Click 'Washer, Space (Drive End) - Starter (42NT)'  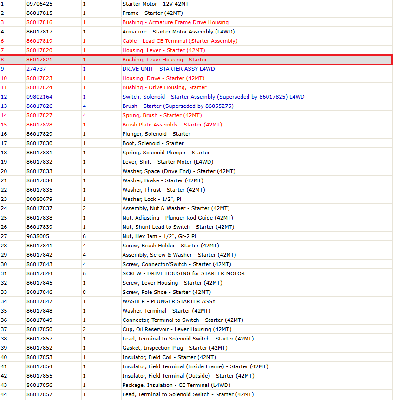tap(179, 171)
